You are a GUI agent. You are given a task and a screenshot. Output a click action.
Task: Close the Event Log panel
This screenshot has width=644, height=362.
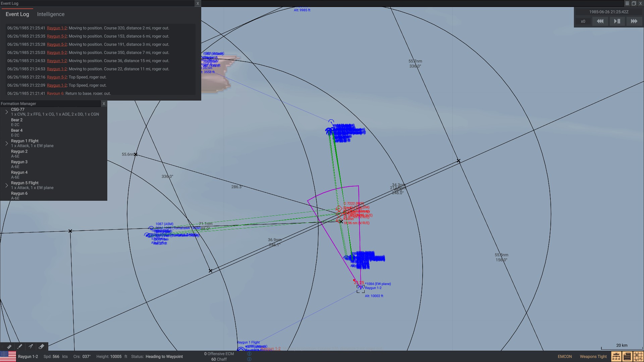[x=198, y=3]
